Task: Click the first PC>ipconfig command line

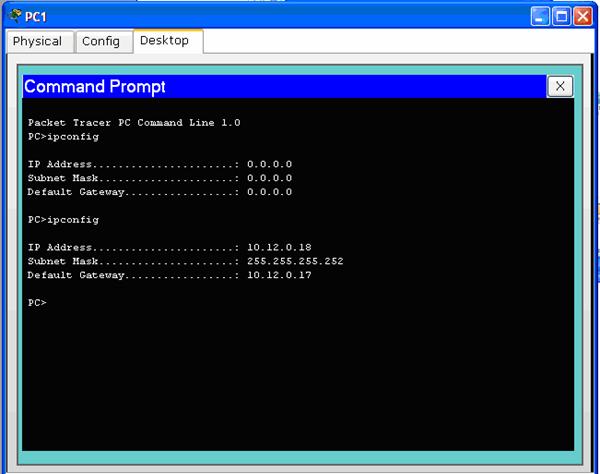Action: (63, 136)
